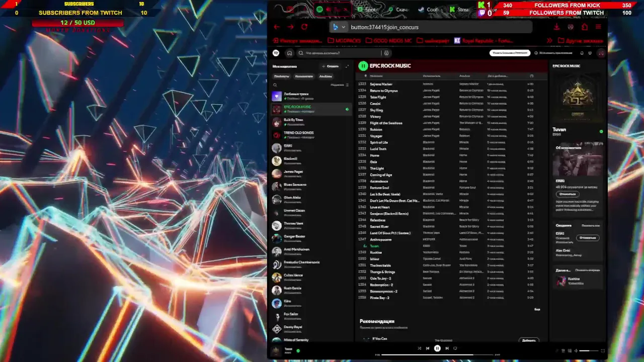This screenshot has height=362, width=644.
Task: Click the Ещё link under track list
Action: pyautogui.click(x=537, y=310)
